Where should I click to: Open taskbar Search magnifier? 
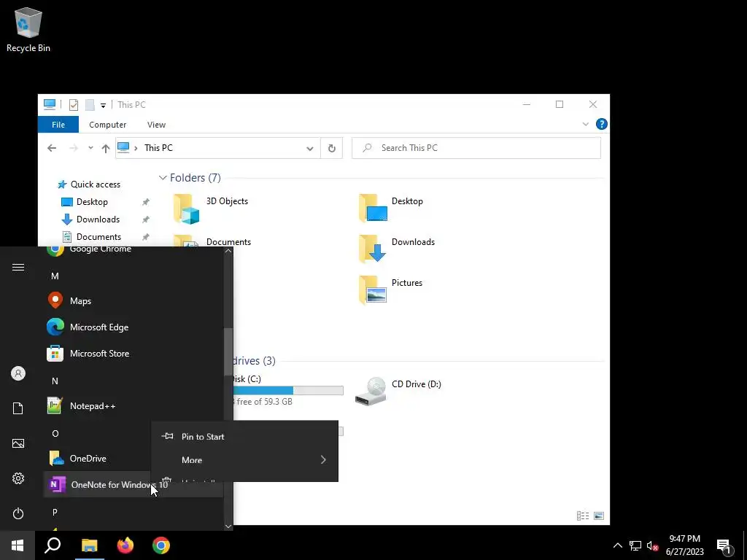[53, 545]
